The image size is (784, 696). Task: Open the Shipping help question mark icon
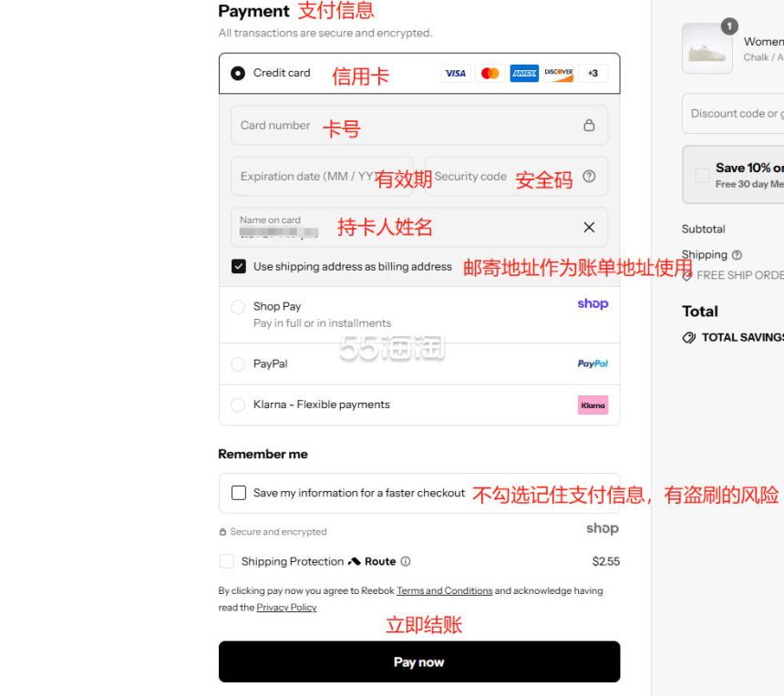737,255
